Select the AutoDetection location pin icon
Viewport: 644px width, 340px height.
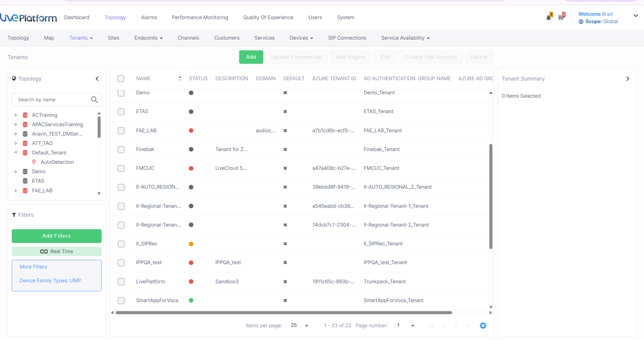pyautogui.click(x=34, y=162)
